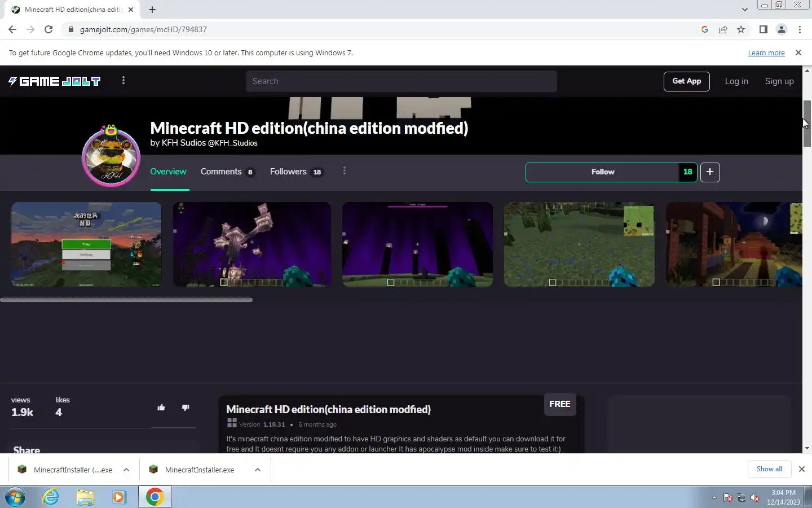Open Learn more about Chrome updates
Viewport: 812px width, 508px height.
pos(766,53)
